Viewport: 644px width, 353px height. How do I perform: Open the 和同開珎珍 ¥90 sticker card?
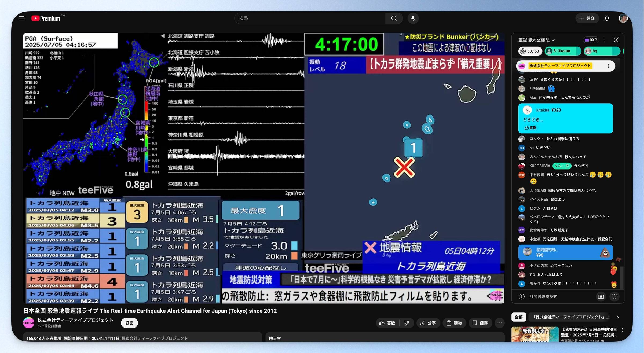(x=565, y=252)
